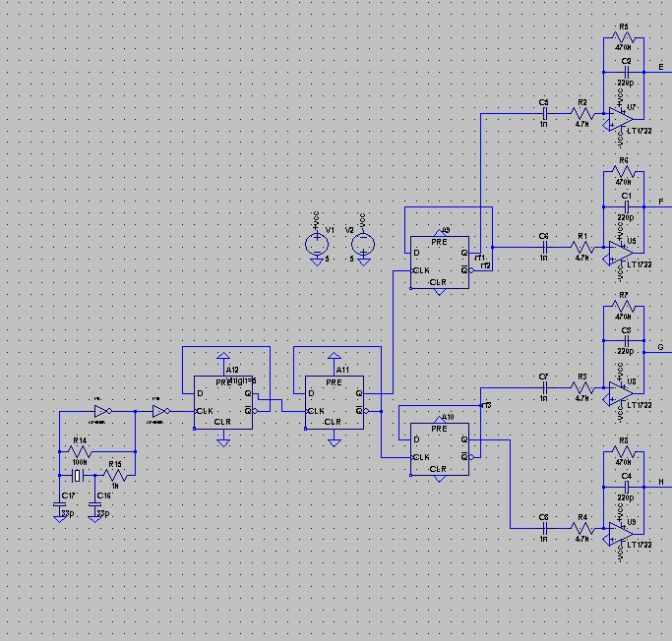This screenshot has height=641, width=672.
Task: Click the ground symbol below V1
Action: [x=317, y=262]
